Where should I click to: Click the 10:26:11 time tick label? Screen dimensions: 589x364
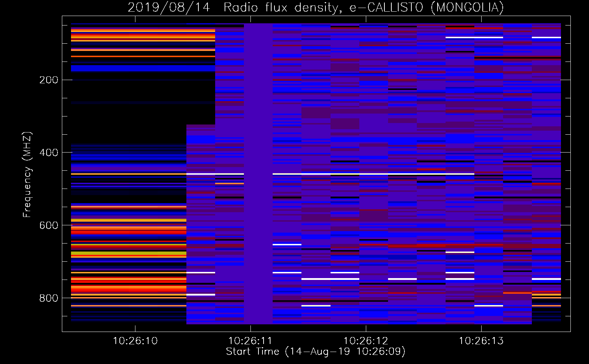point(250,341)
